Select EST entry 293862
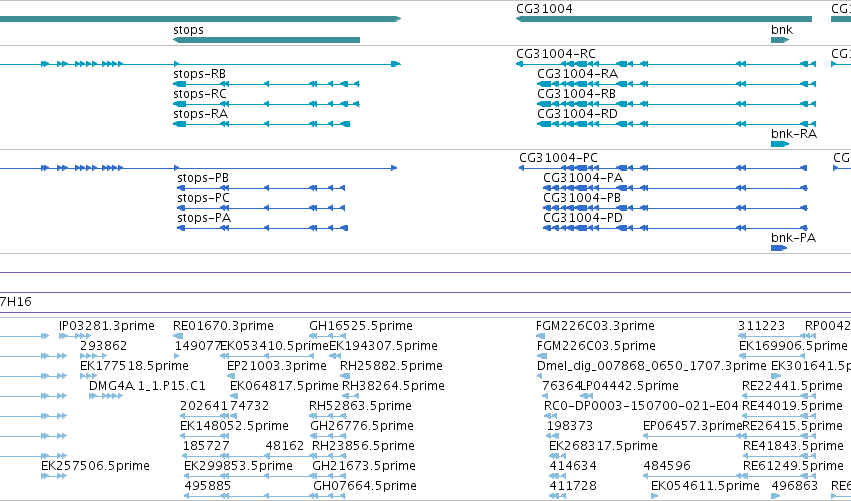 [x=104, y=346]
